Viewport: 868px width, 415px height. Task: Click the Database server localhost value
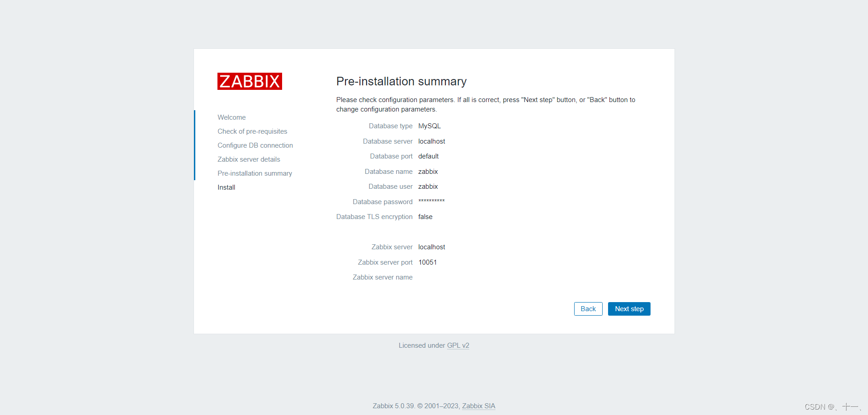[x=432, y=141]
